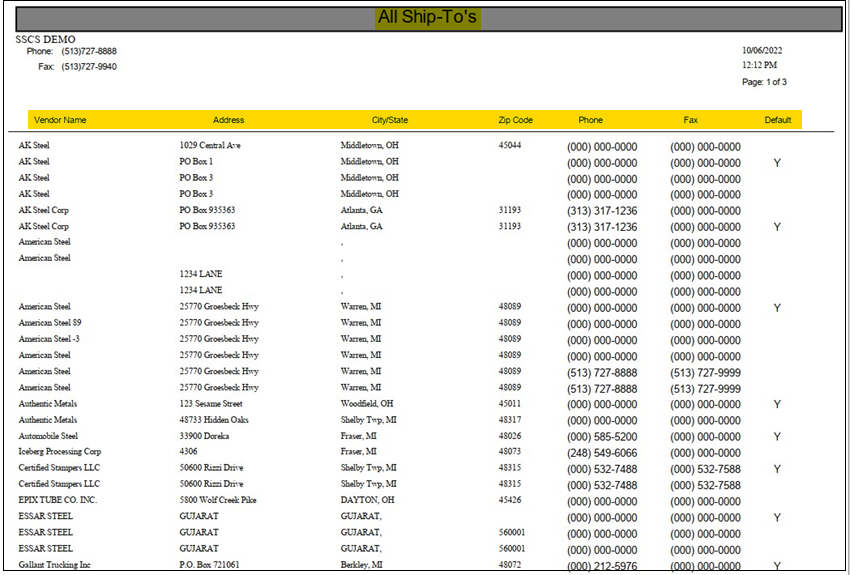Viewport: 850px width, 575px height.
Task: Click Y default flag in Automobile Steel row
Action: click(777, 437)
